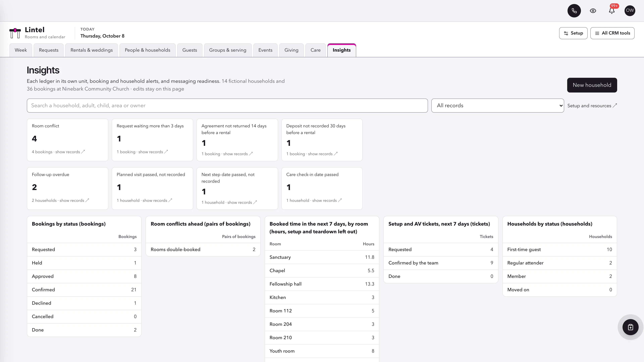644x362 pixels.
Task: Open the Giving tab
Action: coord(291,50)
